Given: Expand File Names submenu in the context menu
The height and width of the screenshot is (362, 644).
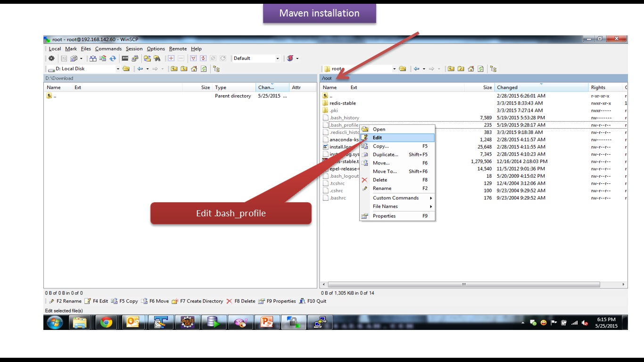Looking at the screenshot, I should tap(397, 206).
